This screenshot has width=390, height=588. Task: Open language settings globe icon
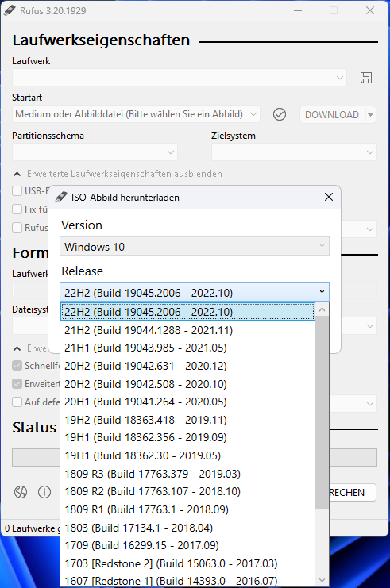[x=21, y=492]
